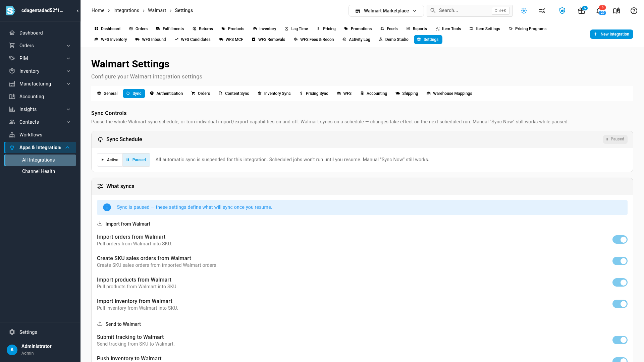Open the Warehouse Mappings tab
The width and height of the screenshot is (644, 362).
pyautogui.click(x=449, y=94)
